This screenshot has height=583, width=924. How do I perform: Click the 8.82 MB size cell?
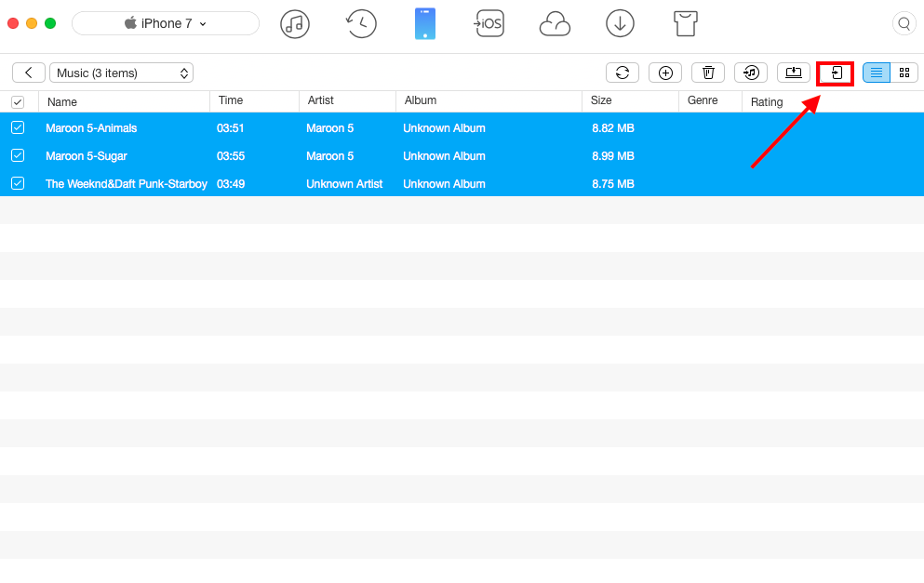pos(613,127)
